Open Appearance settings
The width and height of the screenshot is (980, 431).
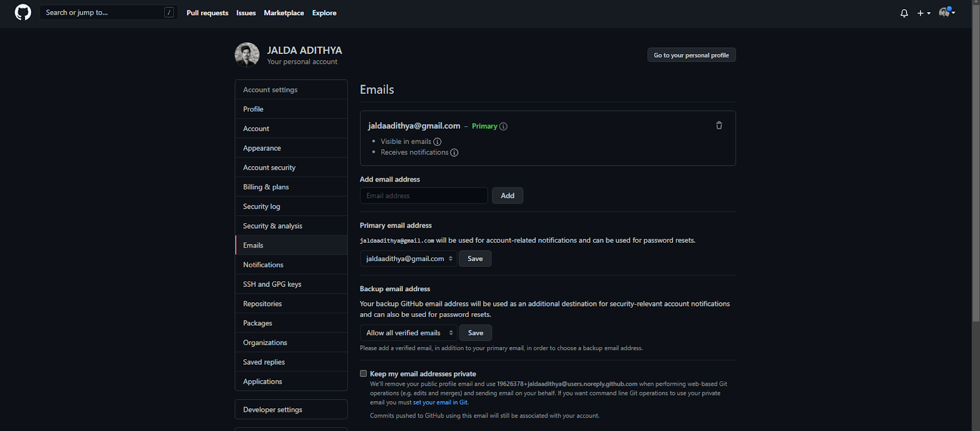pyautogui.click(x=291, y=148)
